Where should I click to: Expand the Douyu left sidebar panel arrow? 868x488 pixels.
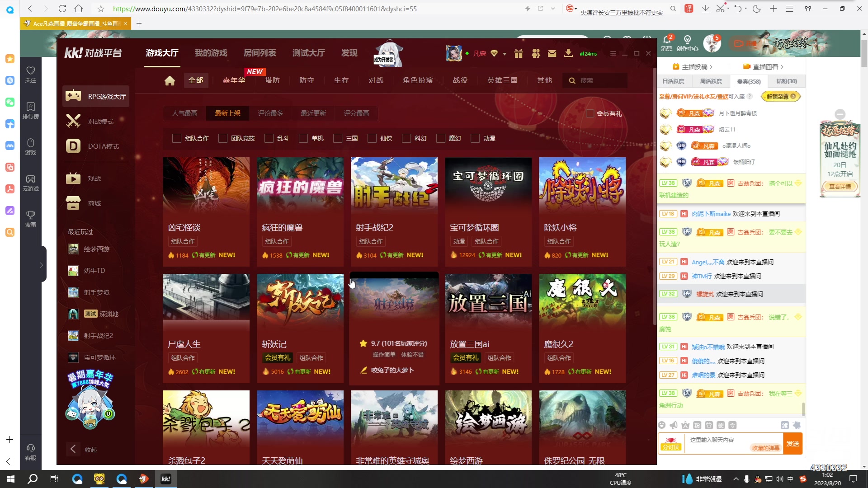point(42,265)
